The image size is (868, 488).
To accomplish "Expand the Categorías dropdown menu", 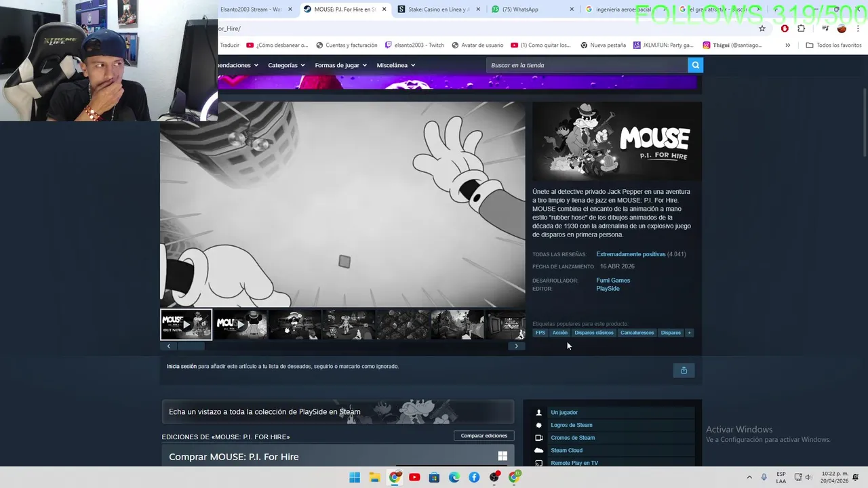I will (286, 65).
